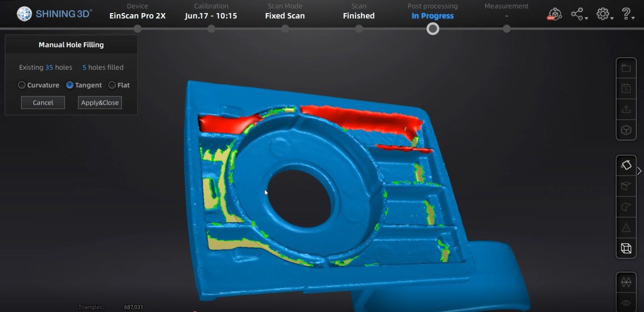Select the Curvature hole filling mode

[22, 85]
